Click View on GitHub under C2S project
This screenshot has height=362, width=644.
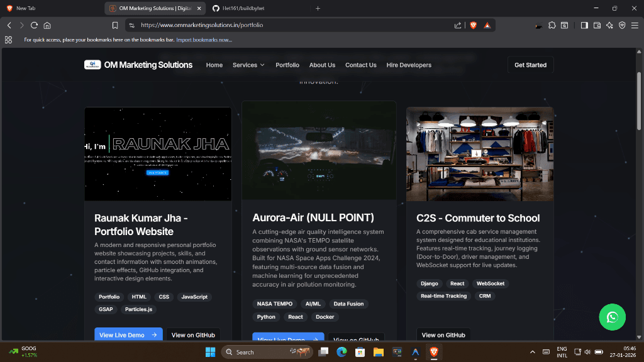click(443, 335)
